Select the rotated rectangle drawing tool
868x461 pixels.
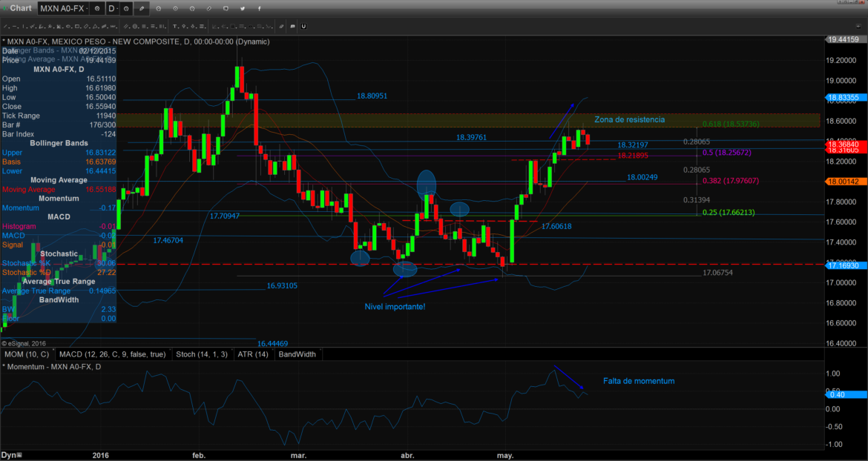pyautogui.click(x=86, y=26)
